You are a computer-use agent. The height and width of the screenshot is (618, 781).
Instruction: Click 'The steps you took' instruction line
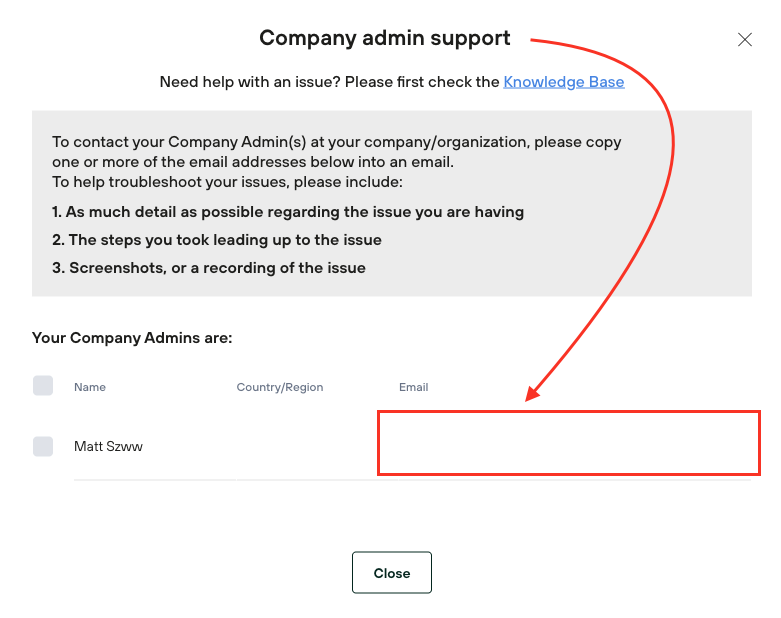coord(217,240)
